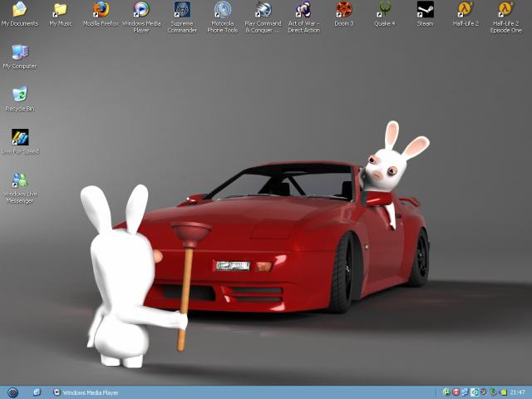Image resolution: width=532 pixels, height=399 pixels.
Task: Launch Supreme Commander shortcut
Action: [x=182, y=17]
